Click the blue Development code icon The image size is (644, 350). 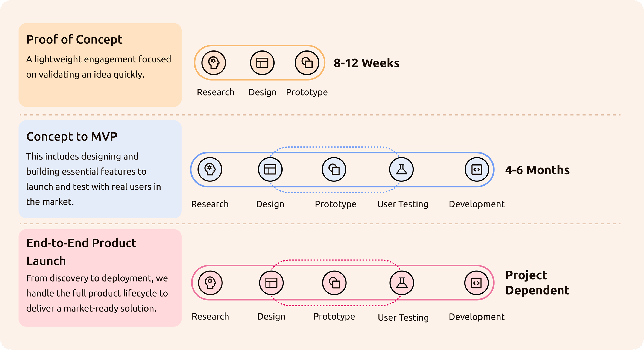(x=477, y=169)
